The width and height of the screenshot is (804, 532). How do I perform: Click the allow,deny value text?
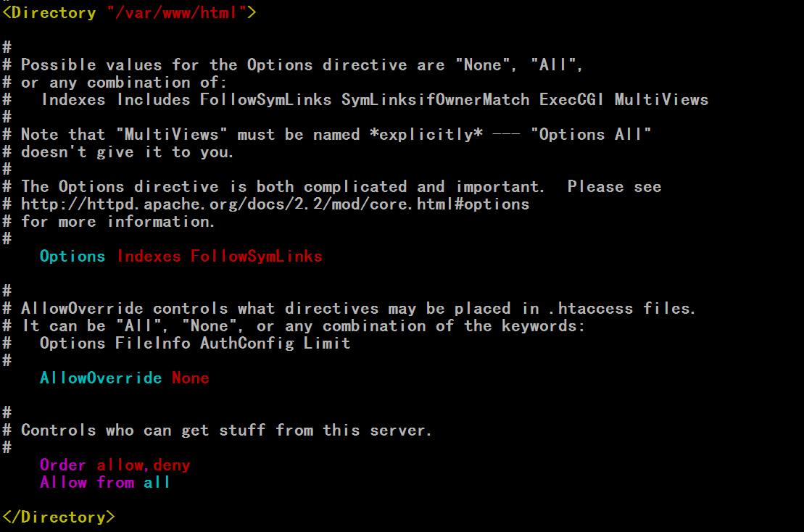144,465
